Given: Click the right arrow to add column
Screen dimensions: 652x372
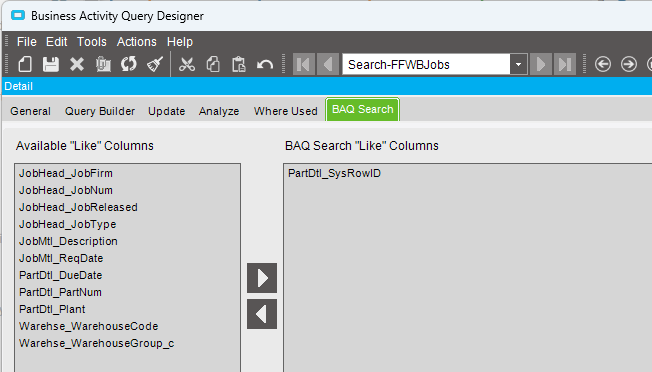Looking at the screenshot, I should [262, 278].
